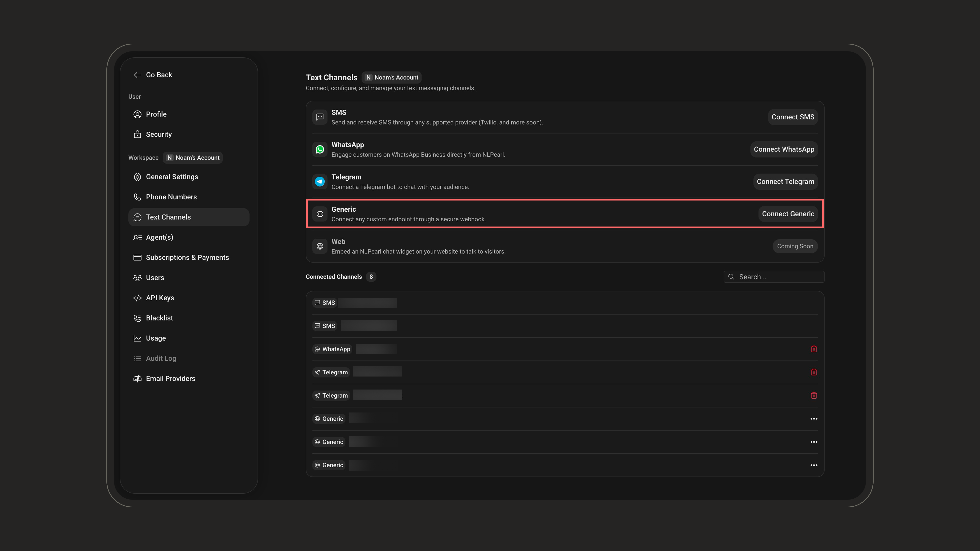Select the first connected SMS channel row
Viewport: 980px width, 551px height.
(565, 303)
